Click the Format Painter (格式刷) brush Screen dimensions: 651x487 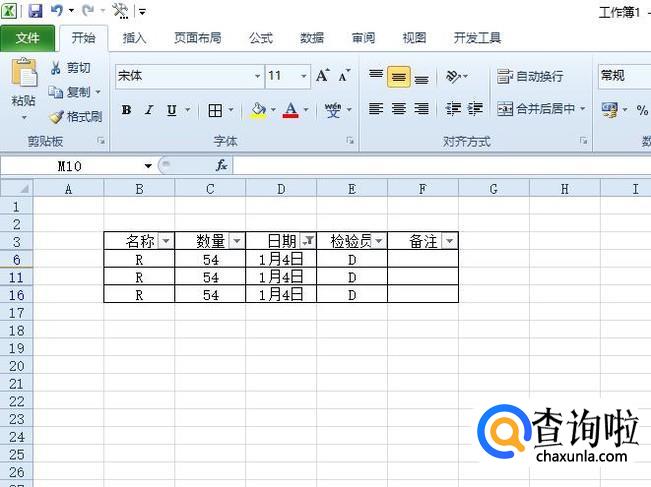(56, 117)
